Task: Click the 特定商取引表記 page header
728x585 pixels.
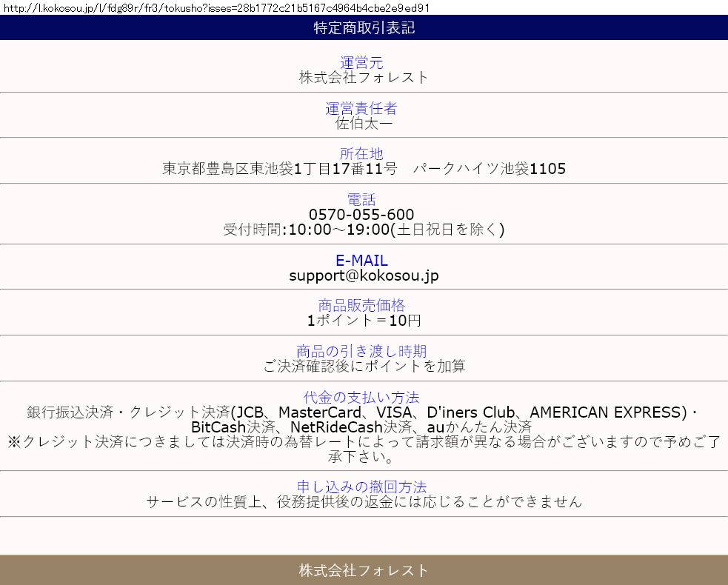Action: point(364,28)
